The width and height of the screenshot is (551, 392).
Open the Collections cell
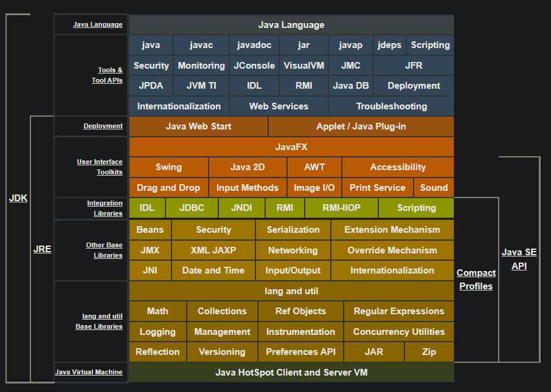[222, 311]
